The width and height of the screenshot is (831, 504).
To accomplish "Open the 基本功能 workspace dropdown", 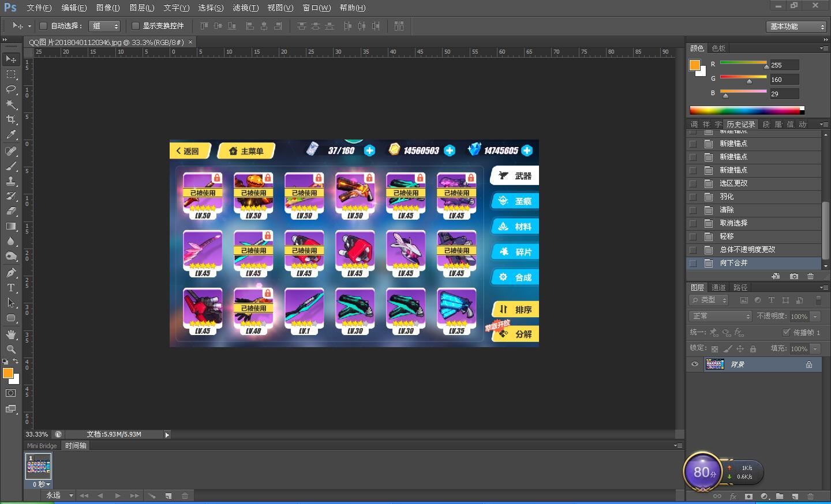I will pyautogui.click(x=796, y=27).
